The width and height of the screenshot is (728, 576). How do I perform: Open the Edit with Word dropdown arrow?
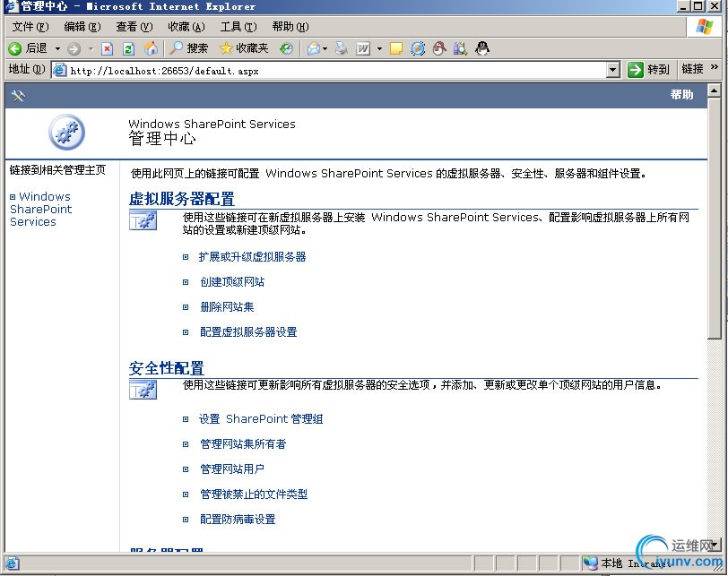(x=379, y=48)
